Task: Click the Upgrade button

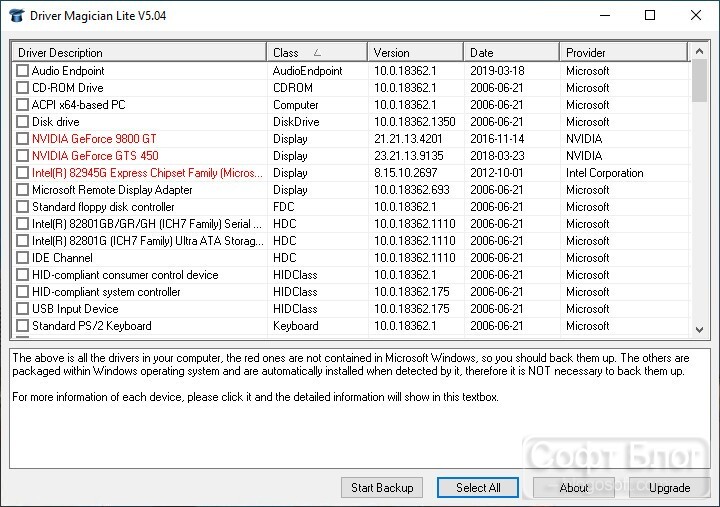Action: point(669,488)
